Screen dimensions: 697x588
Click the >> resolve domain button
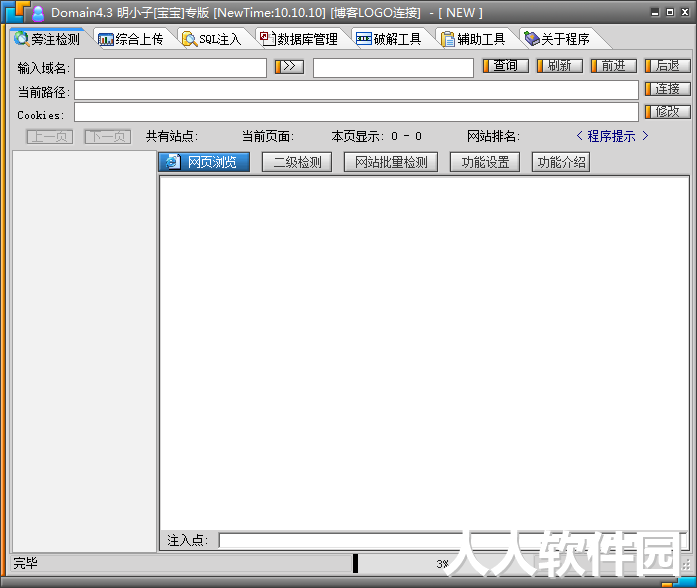pos(289,67)
